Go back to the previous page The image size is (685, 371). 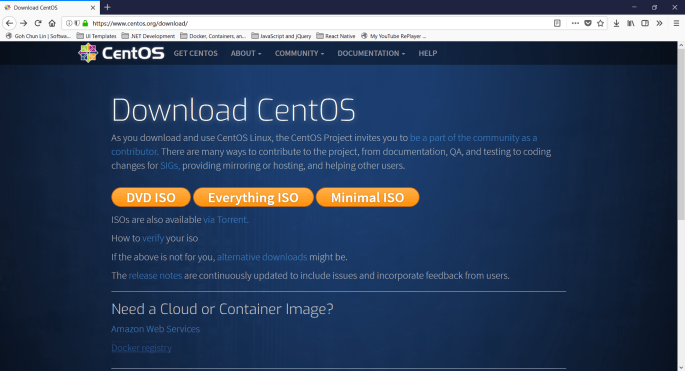[x=10, y=23]
